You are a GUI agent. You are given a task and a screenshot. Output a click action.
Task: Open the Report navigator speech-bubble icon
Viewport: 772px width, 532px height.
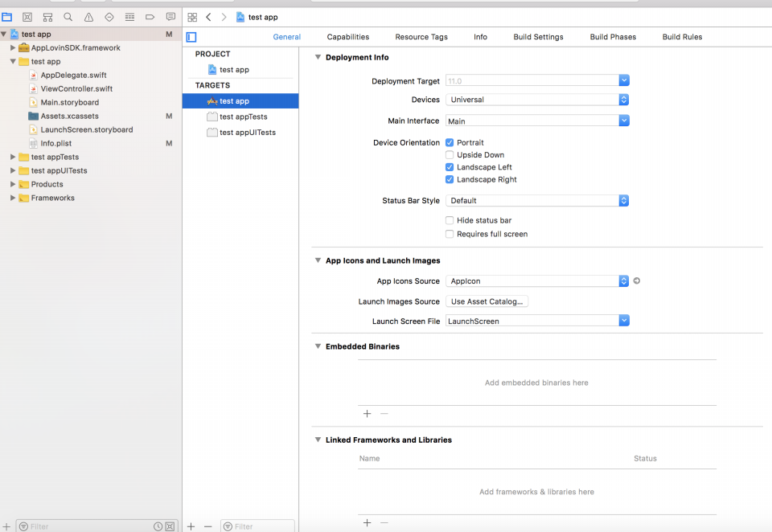[170, 17]
